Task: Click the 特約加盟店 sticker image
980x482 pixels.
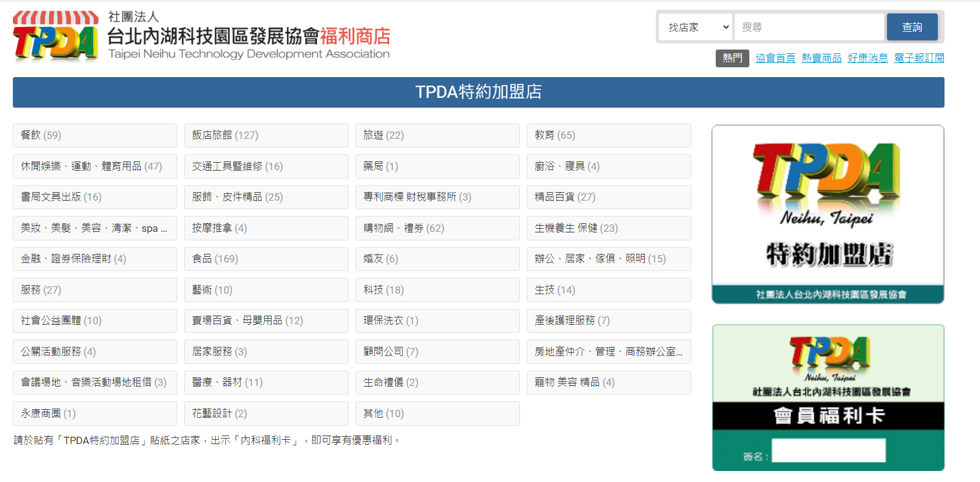Action: [828, 214]
